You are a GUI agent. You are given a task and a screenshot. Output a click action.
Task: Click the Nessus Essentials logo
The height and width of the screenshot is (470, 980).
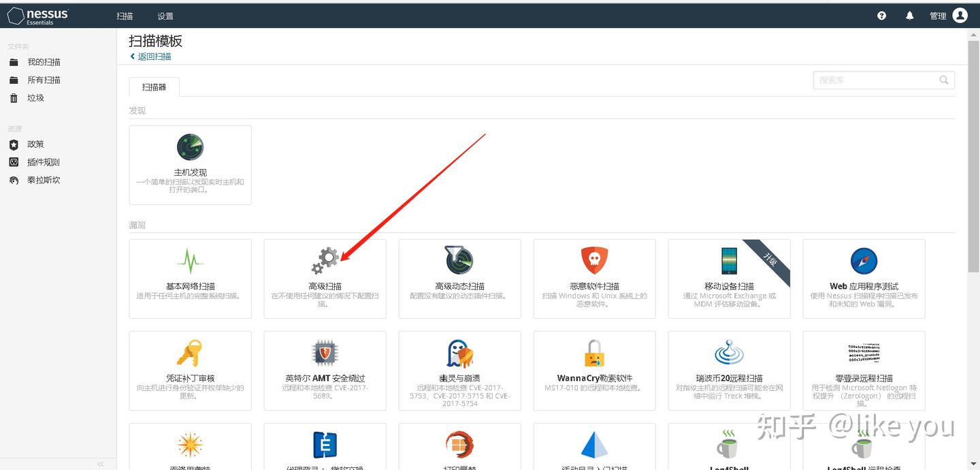[x=38, y=16]
